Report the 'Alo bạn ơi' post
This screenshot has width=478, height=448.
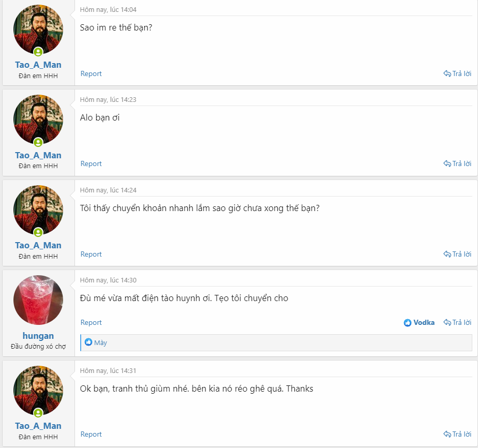[x=91, y=163]
